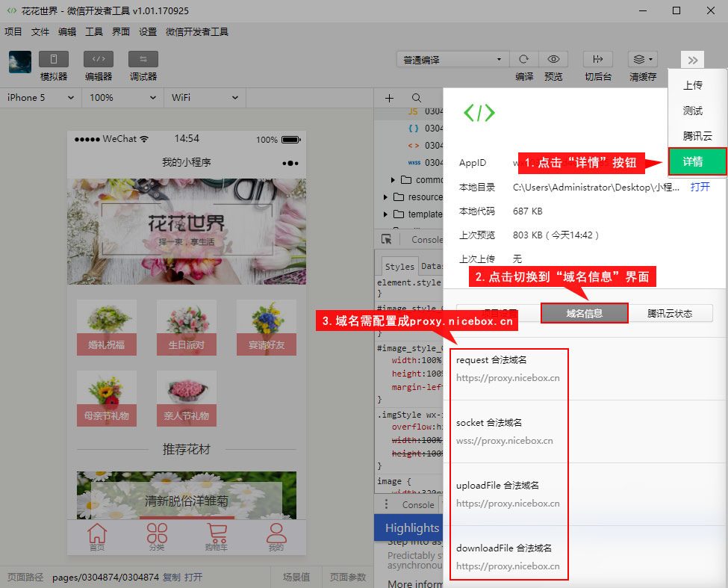Open the iPhone 5 device dropdown
The height and width of the screenshot is (588, 728).
coord(40,98)
